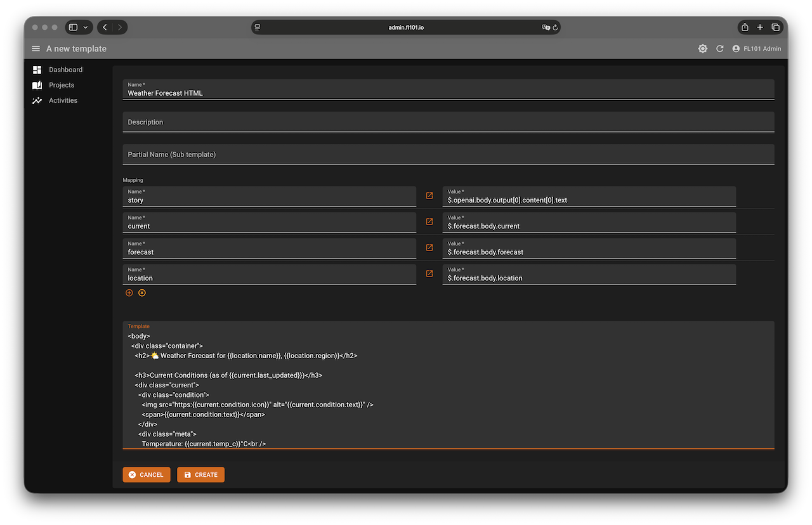Open the Dashboard page in the sidebar
Screen dimensions: 812x525
(x=65, y=70)
